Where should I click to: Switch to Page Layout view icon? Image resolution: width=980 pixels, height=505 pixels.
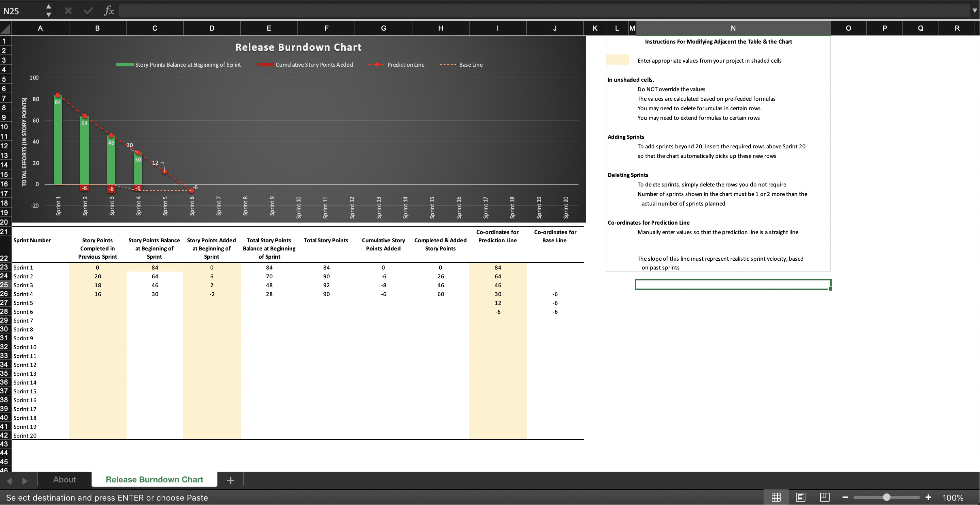(x=800, y=497)
